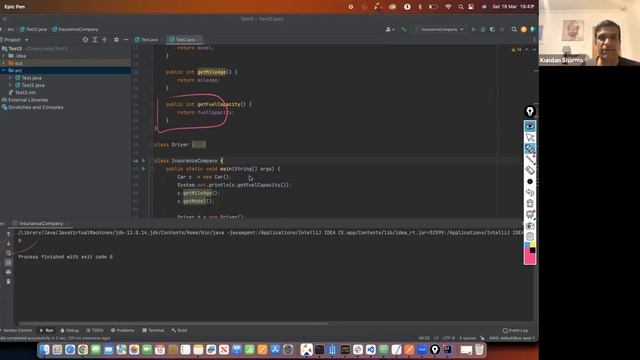Viewport: 640px width, 360px height.
Task: Pick pink color in Epic Pen palette
Action: [x=529, y=258]
